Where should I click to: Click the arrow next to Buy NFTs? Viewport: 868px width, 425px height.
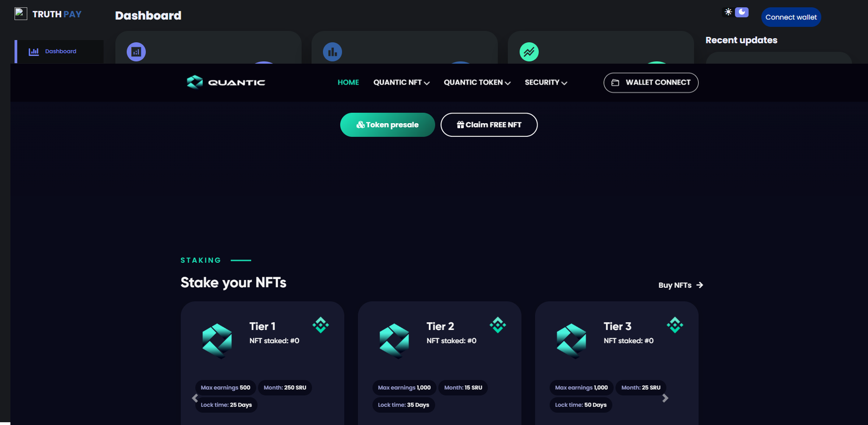coord(700,285)
